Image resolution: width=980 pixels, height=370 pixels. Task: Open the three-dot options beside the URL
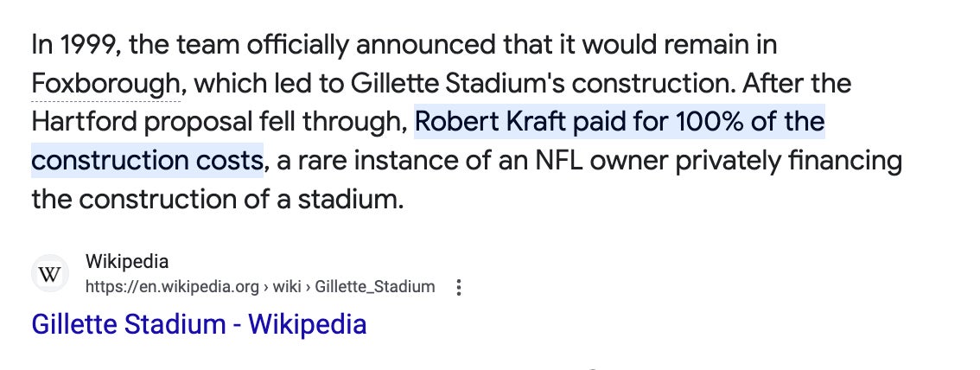point(459,287)
